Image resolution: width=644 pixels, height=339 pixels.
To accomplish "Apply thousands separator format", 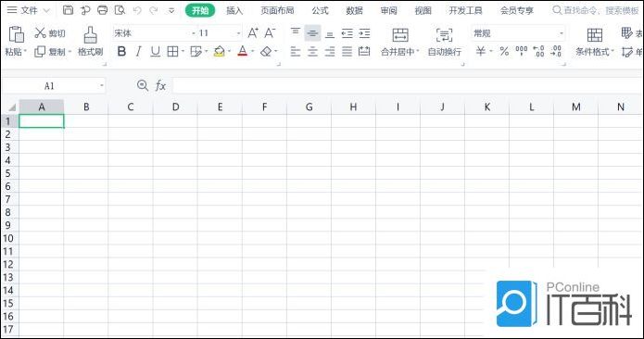I will click(522, 51).
